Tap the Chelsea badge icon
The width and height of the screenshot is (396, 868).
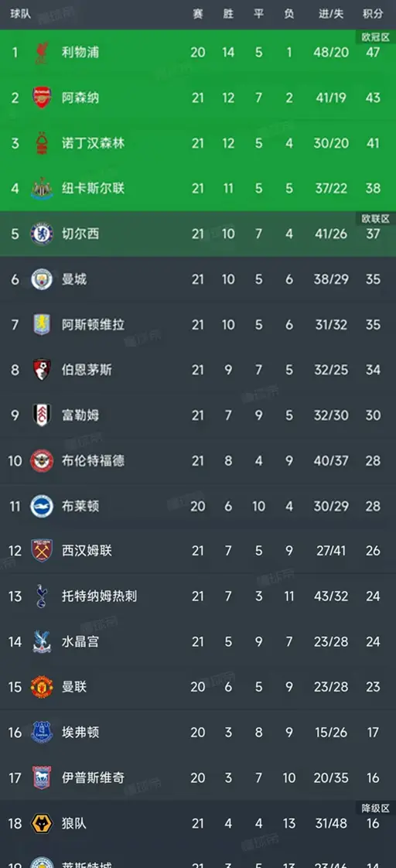point(42,234)
